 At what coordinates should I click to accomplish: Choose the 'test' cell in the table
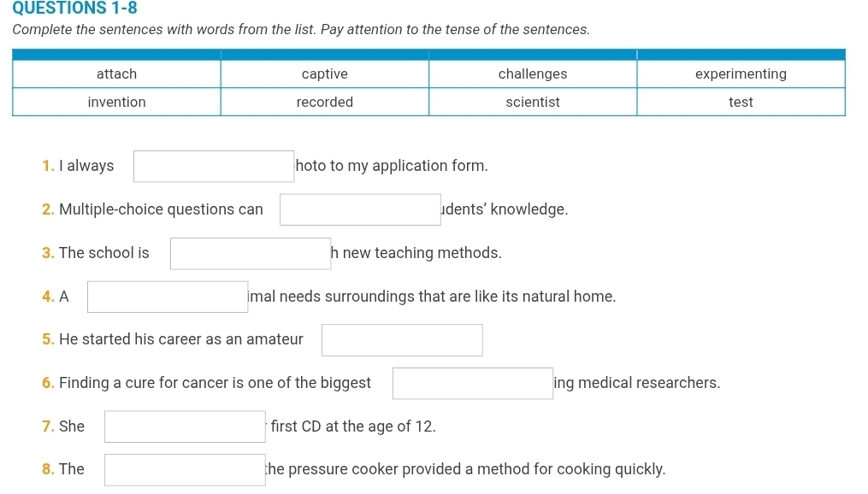pos(741,103)
